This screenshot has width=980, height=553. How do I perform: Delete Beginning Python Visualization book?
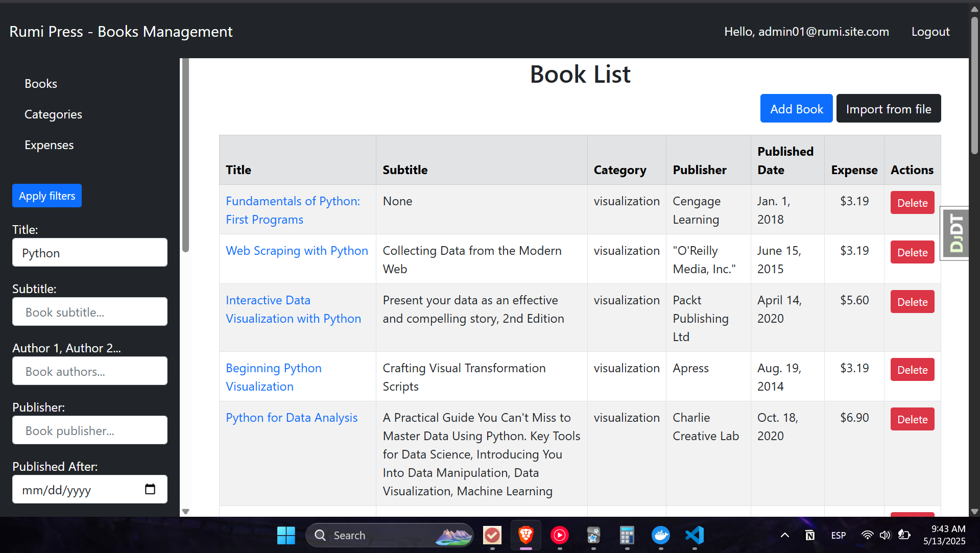[912, 370]
